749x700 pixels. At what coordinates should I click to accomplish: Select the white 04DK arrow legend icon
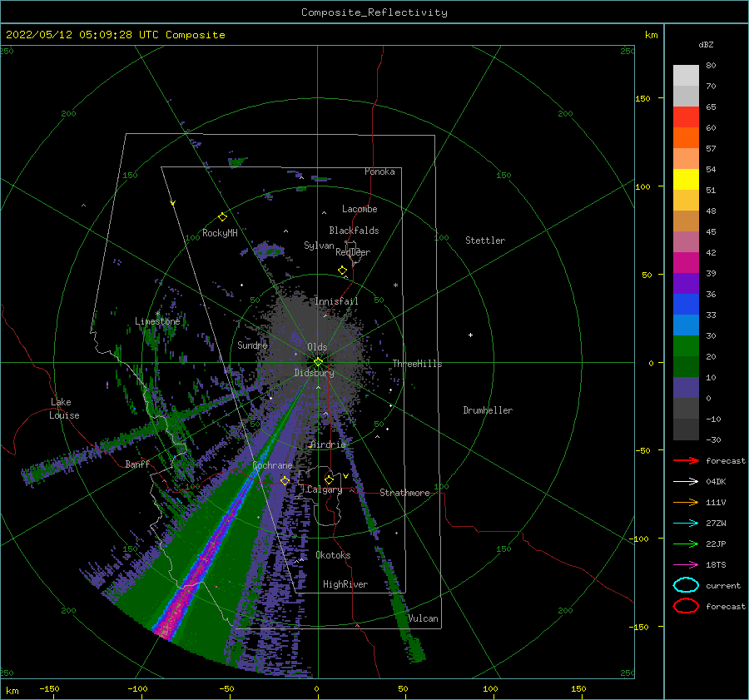(x=686, y=482)
